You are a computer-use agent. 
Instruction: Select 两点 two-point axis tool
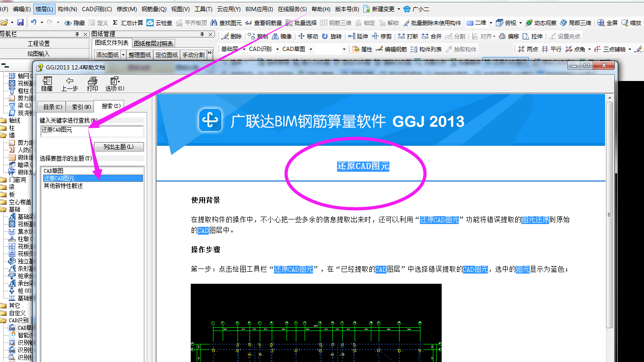tap(528, 49)
